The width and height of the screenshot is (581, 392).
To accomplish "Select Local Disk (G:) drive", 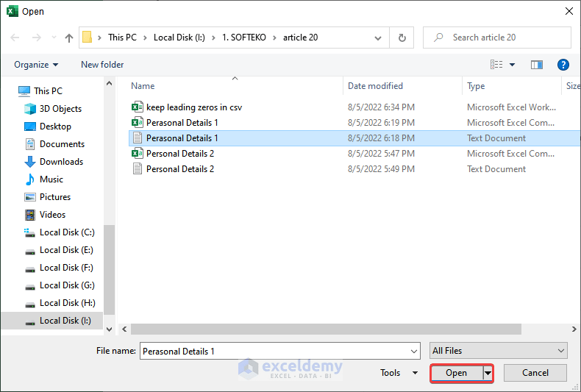I will [x=60, y=285].
